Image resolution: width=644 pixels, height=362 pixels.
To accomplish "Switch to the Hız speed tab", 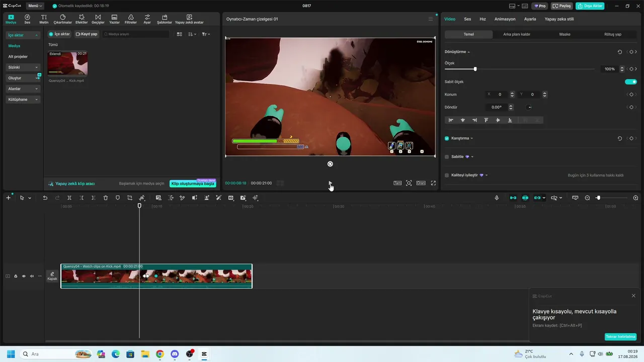I will coord(482,19).
